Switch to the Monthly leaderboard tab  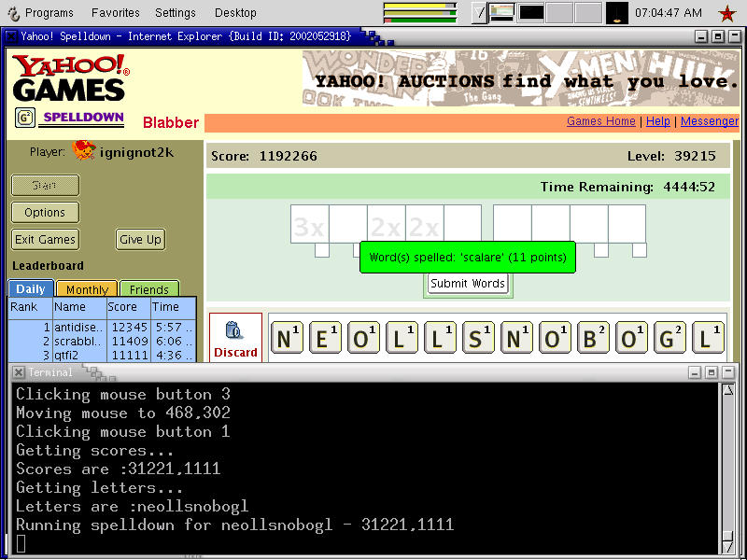click(x=87, y=289)
